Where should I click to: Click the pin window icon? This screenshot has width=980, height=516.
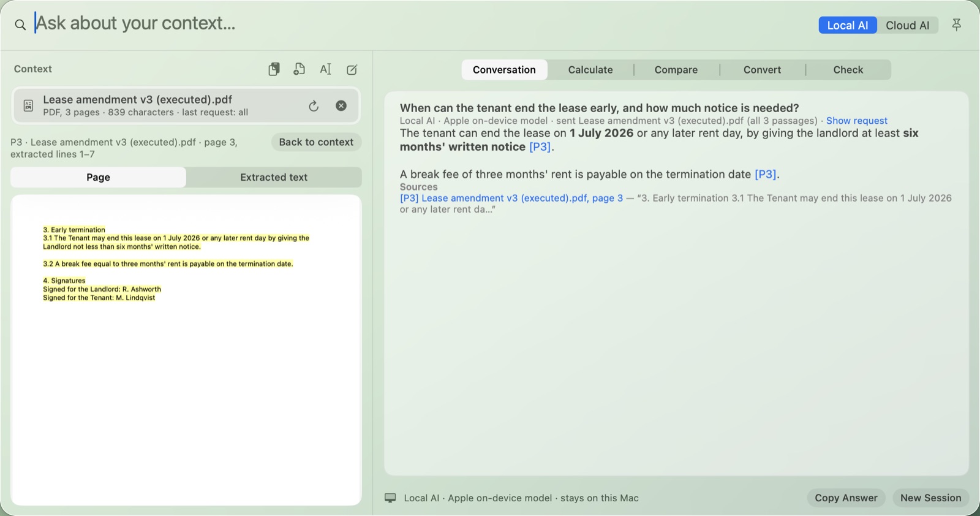[956, 25]
